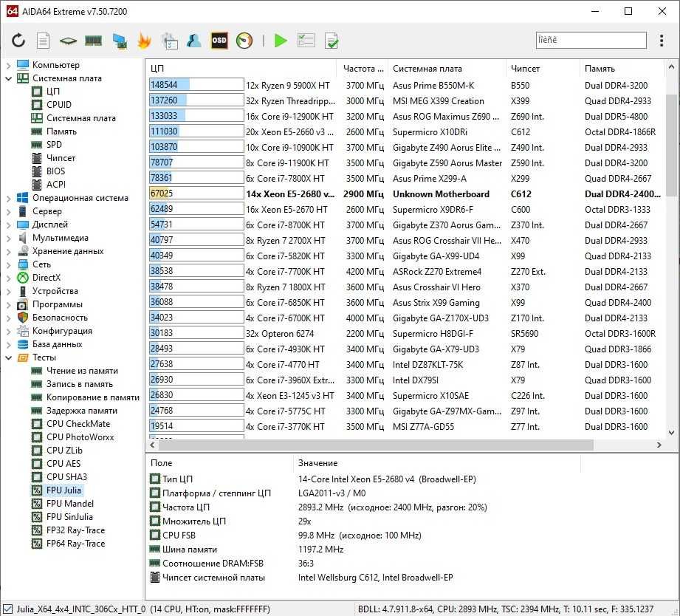
Task: Select the FP64 Ray-Trace test
Action: (75, 544)
